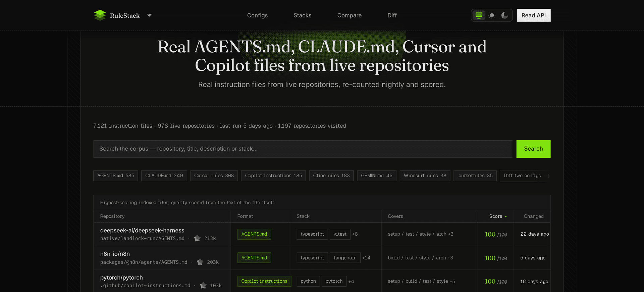Filter by CLAUDE.md 349 chip
644x292 pixels.
pos(164,176)
